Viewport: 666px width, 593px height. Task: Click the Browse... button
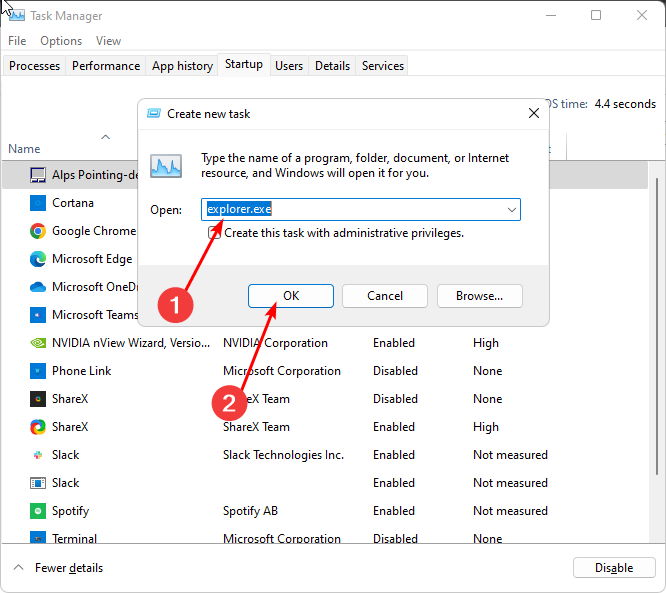pos(480,296)
